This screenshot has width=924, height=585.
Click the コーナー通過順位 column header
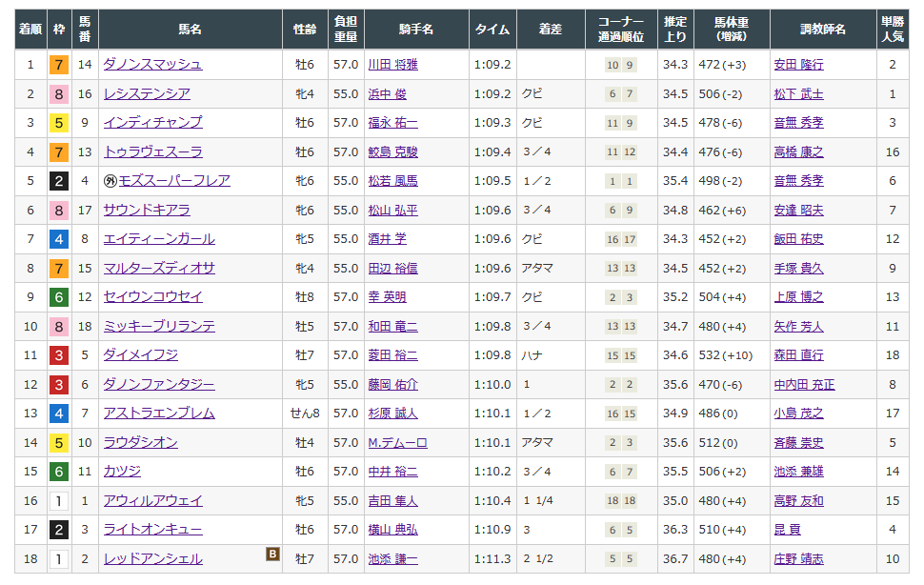[x=621, y=29]
